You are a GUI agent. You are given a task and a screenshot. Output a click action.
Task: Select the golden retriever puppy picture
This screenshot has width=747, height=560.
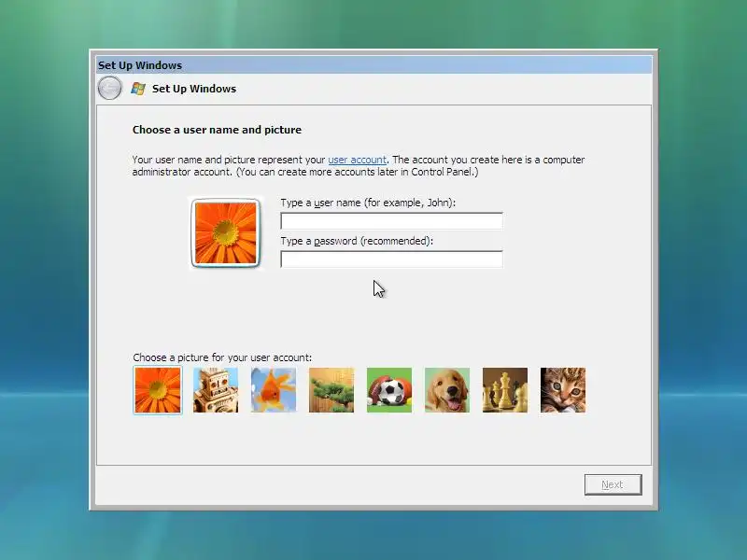pyautogui.click(x=447, y=390)
